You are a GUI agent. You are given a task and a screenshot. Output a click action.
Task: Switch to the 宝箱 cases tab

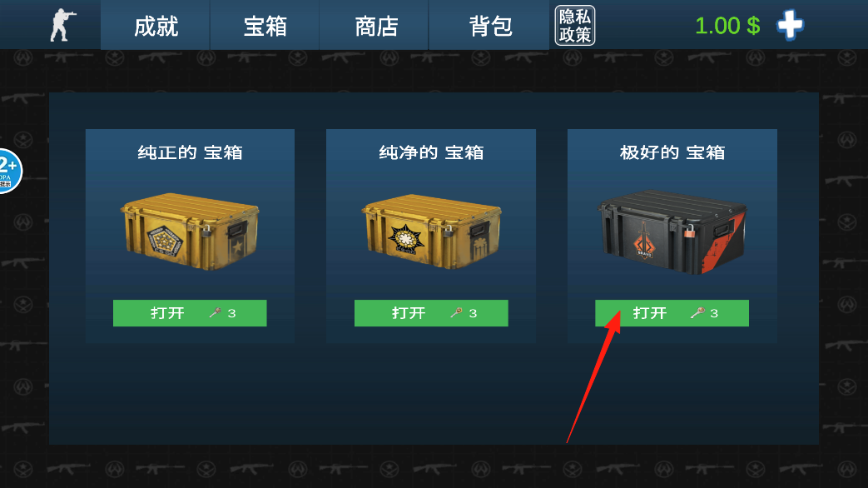[265, 26]
